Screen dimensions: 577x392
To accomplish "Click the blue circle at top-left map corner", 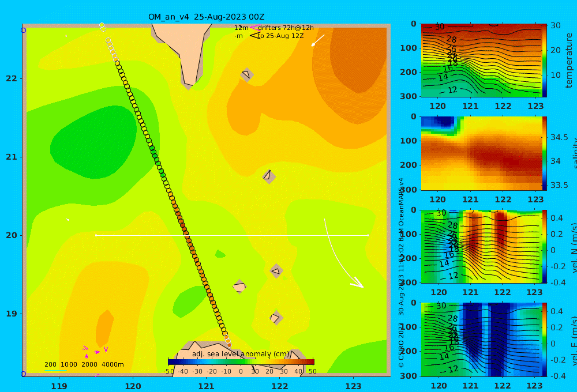I will click(23, 30).
